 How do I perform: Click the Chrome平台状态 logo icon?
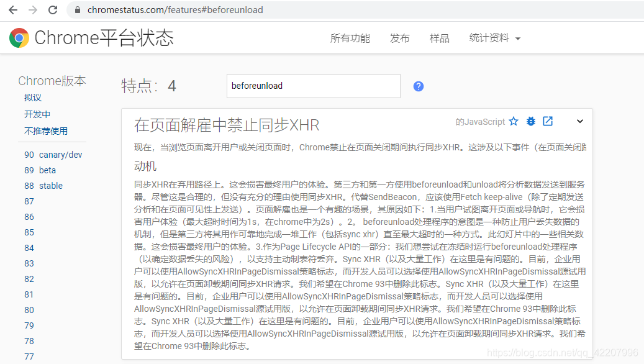19,37
